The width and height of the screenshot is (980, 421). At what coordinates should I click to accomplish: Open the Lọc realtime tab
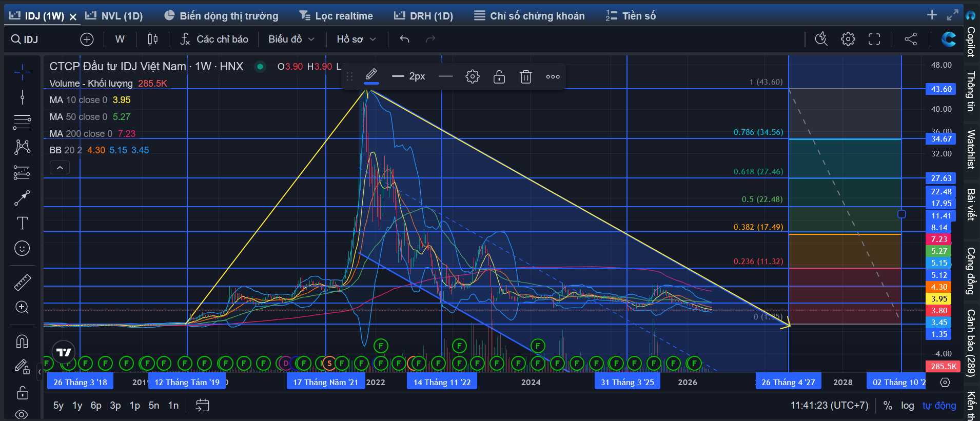tap(336, 16)
